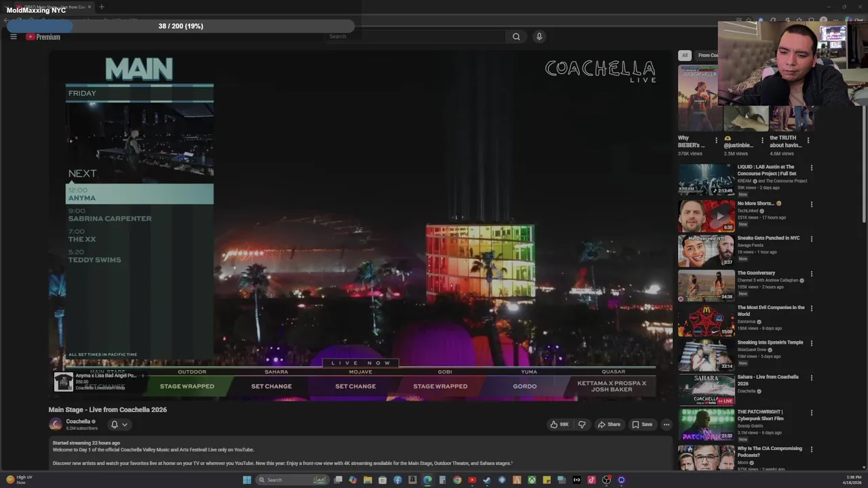Click the Savage Panda channel name
This screenshot has width=868, height=488.
coord(751,245)
